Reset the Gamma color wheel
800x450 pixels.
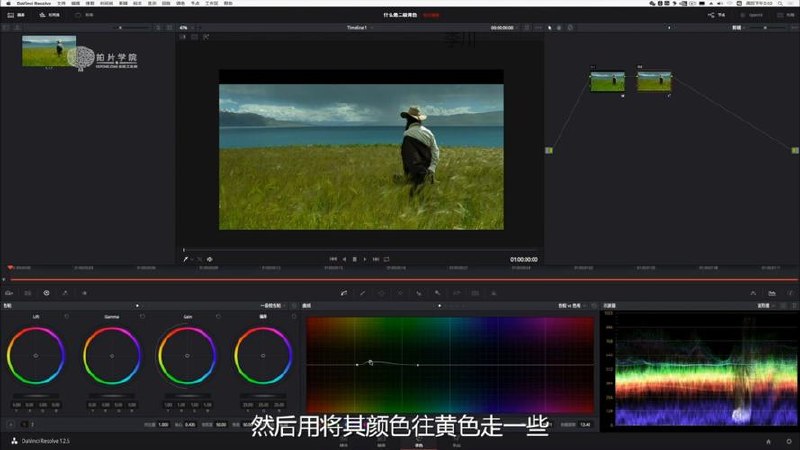[142, 317]
